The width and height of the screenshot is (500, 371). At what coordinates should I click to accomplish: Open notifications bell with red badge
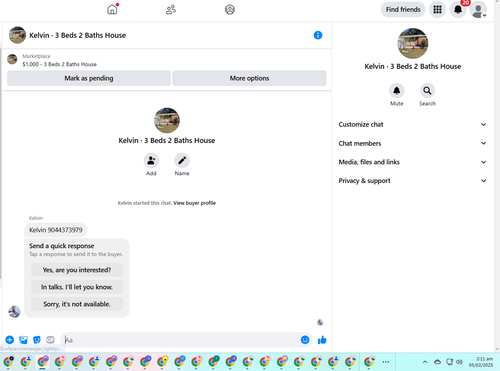click(458, 9)
